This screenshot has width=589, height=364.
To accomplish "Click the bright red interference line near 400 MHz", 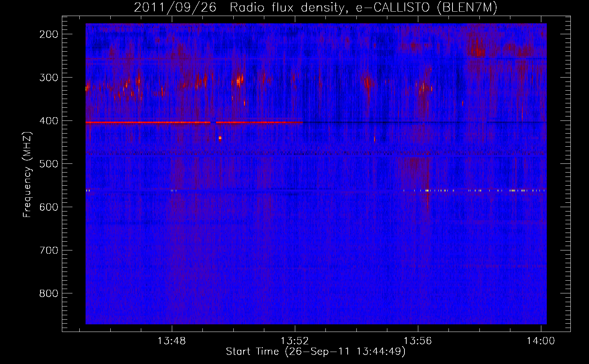I will [194, 122].
